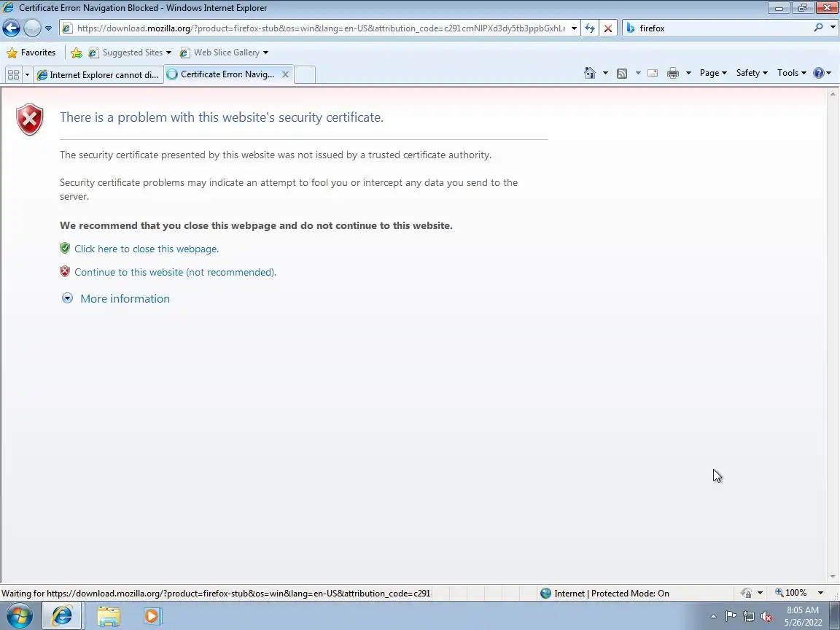The height and width of the screenshot is (630, 840).
Task: Click the page icon in address bar
Action: pyautogui.click(x=67, y=28)
